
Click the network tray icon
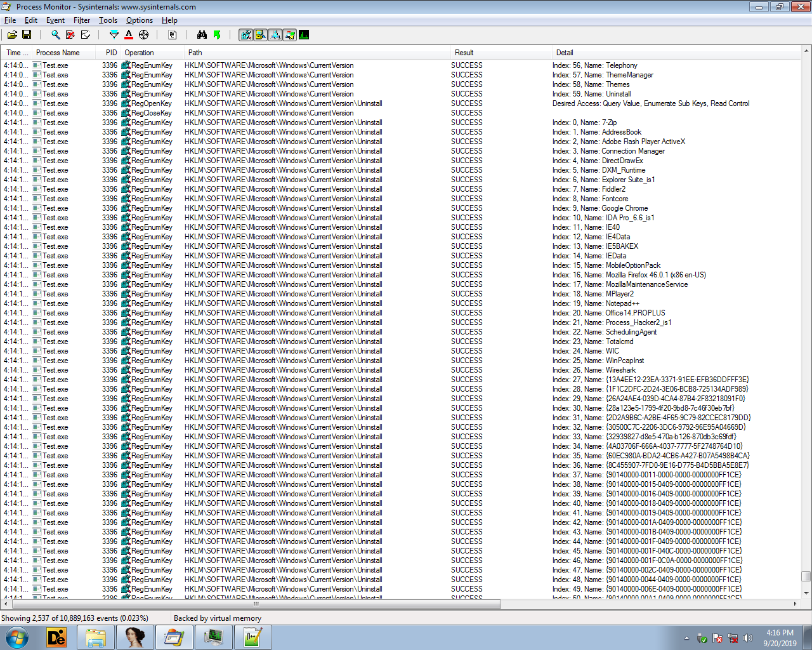pos(733,638)
